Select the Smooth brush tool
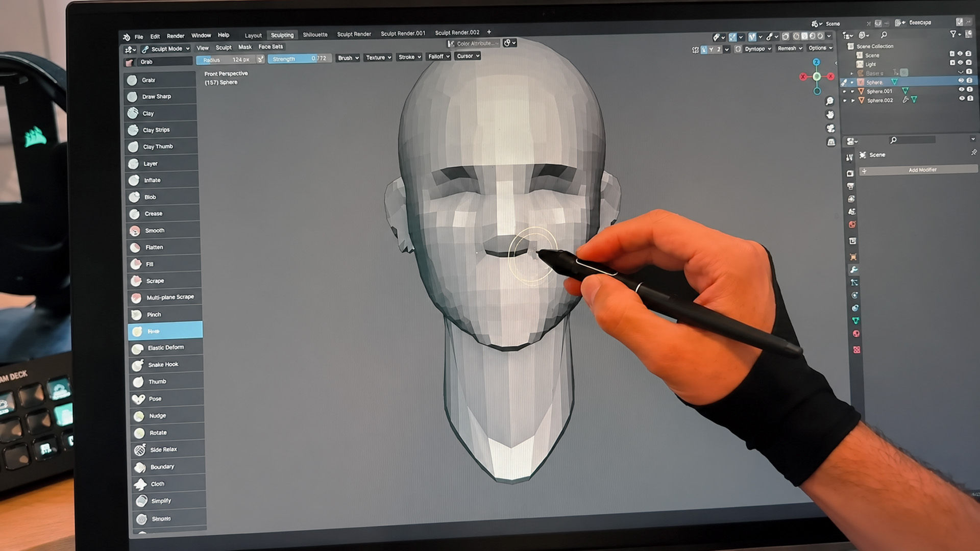This screenshot has height=551, width=980. point(163,231)
